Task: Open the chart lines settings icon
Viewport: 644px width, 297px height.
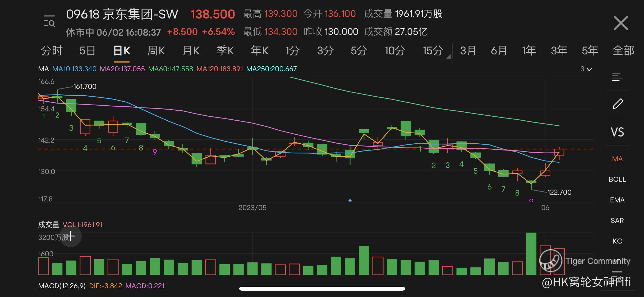Action: pyautogui.click(x=617, y=77)
